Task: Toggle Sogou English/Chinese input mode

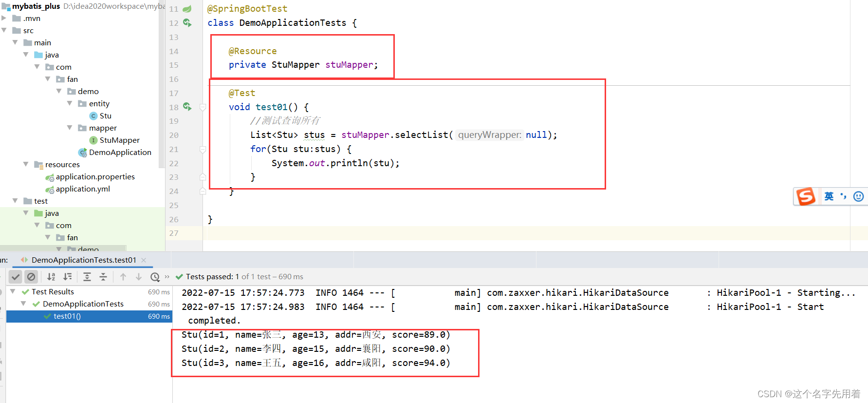Action: tap(829, 196)
